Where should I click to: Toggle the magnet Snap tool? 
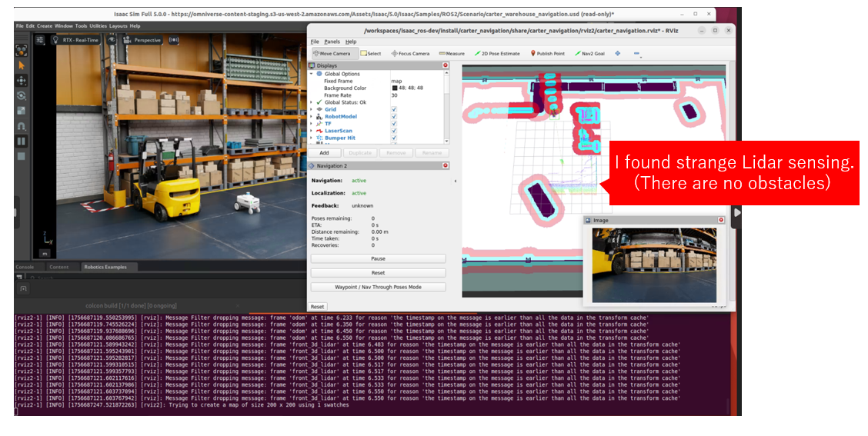coord(21,126)
